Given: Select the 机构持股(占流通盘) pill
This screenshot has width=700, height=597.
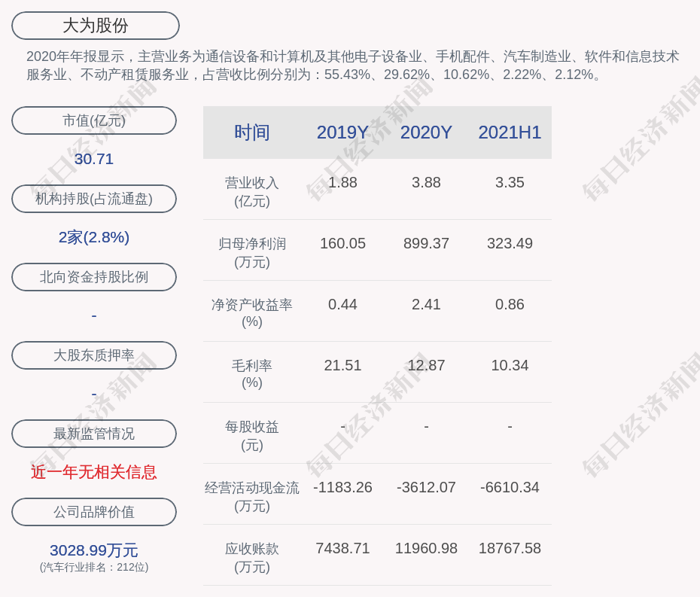Looking at the screenshot, I should click(94, 199).
